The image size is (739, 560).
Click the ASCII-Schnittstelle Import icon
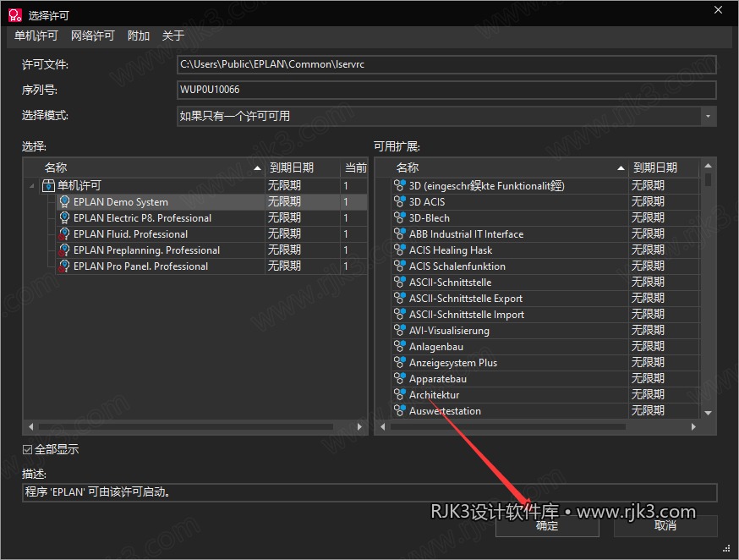400,314
